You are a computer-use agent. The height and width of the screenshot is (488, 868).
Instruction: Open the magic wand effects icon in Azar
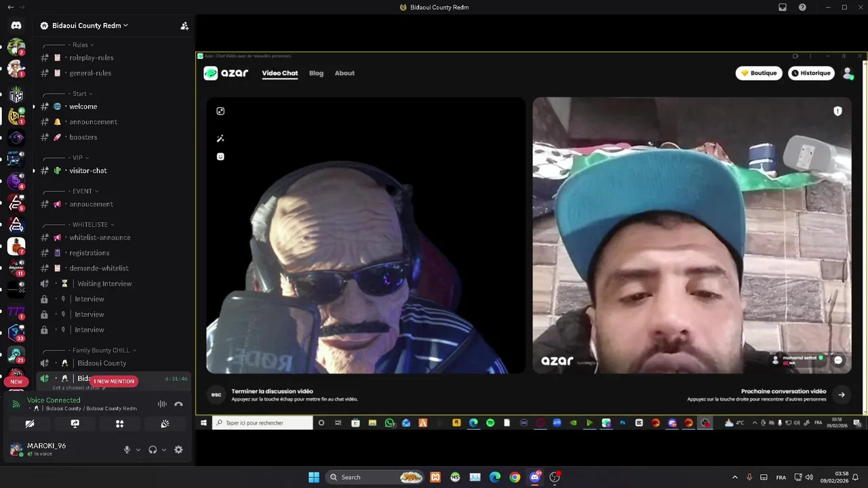tap(220, 138)
